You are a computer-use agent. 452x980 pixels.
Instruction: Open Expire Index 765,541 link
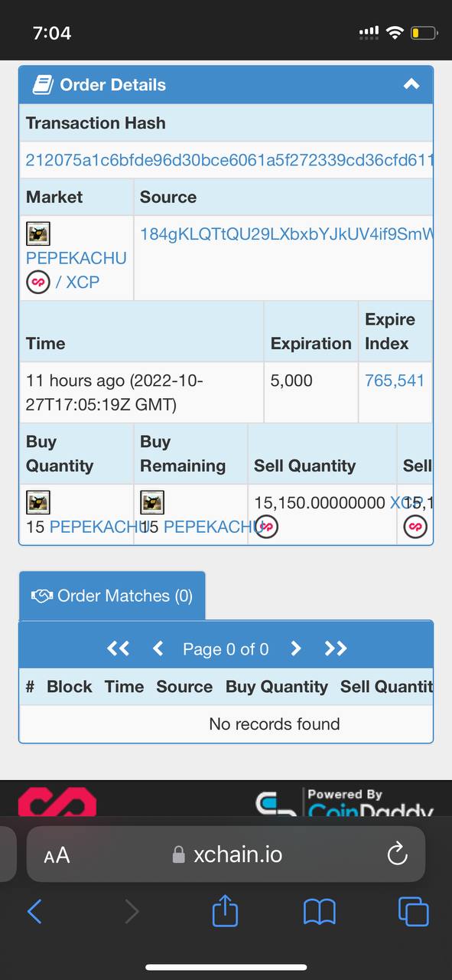[395, 381]
